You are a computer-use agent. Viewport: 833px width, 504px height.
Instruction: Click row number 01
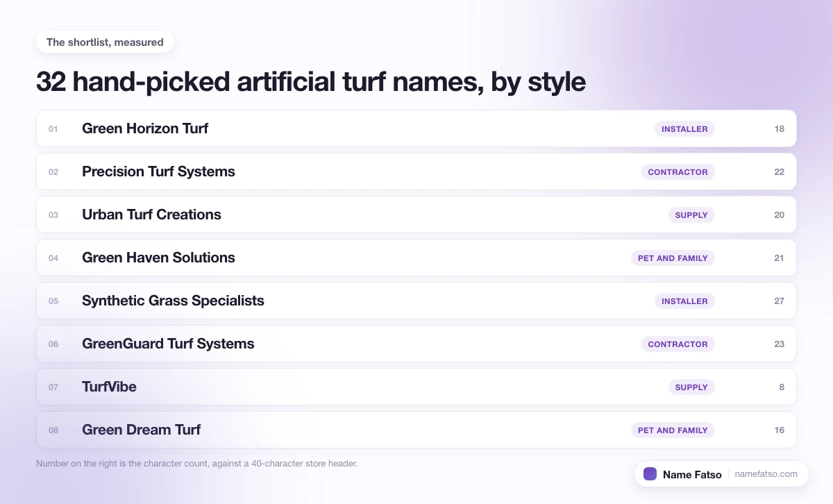tap(53, 128)
